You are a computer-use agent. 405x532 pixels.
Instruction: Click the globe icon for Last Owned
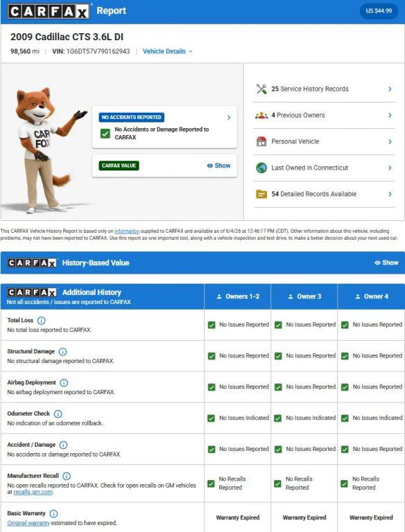click(x=261, y=168)
